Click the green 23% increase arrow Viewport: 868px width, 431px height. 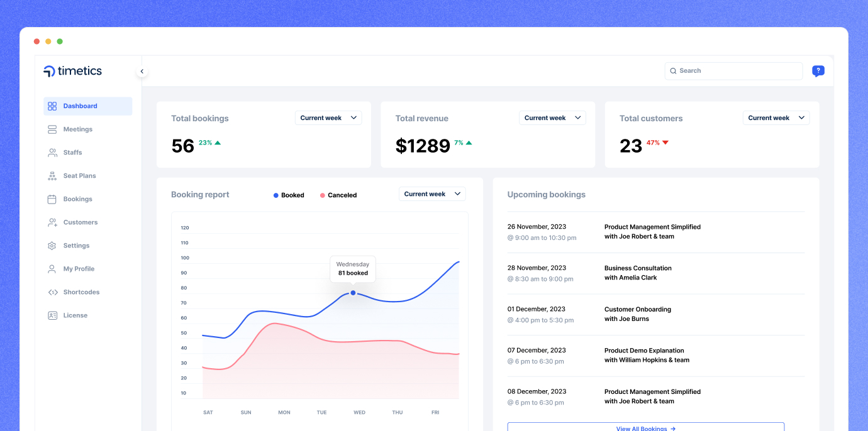coord(218,143)
